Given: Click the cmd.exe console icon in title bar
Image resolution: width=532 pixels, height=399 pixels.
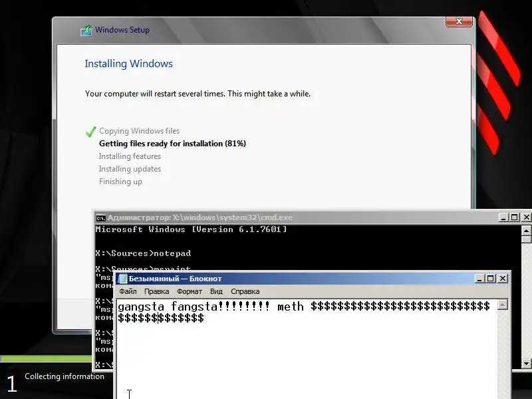Looking at the screenshot, I should tap(101, 217).
